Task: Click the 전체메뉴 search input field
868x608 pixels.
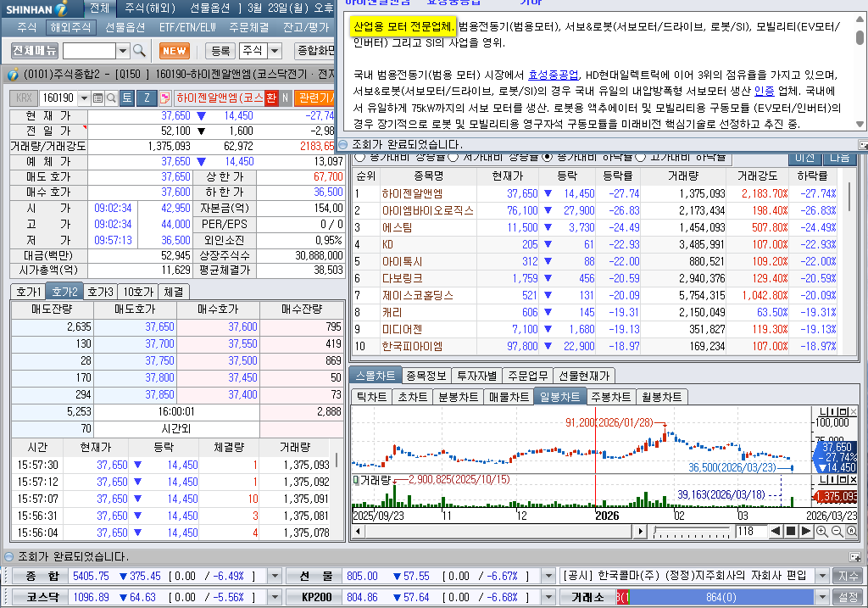Action: 90,51
